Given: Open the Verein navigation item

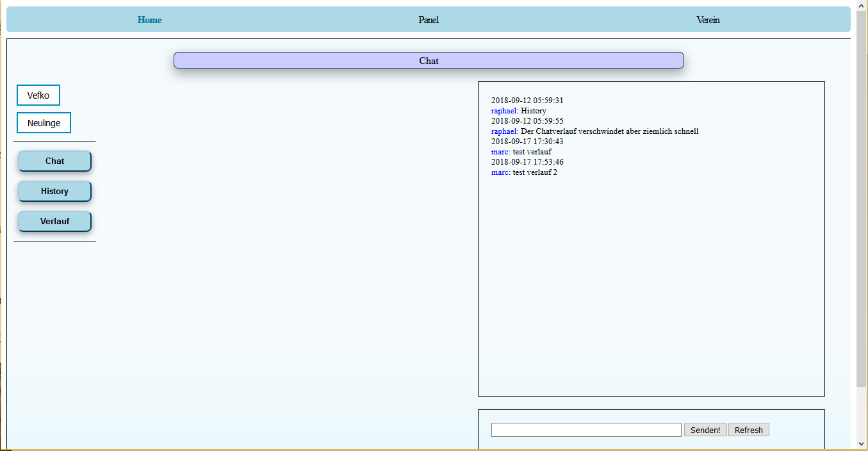Looking at the screenshot, I should pyautogui.click(x=708, y=20).
